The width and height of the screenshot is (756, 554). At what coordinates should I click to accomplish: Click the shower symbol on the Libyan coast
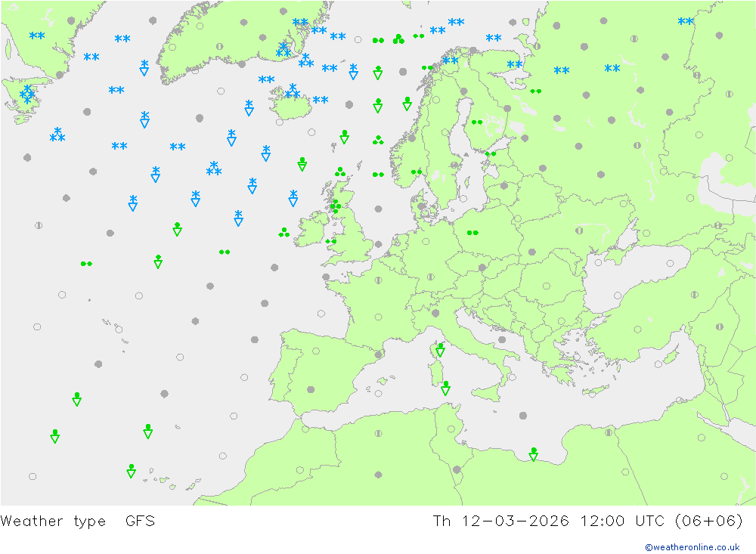[533, 454]
